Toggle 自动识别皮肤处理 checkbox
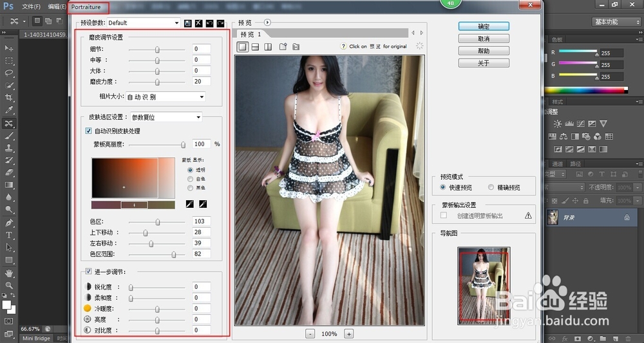Screen dimensions: 644x343 click(88, 131)
